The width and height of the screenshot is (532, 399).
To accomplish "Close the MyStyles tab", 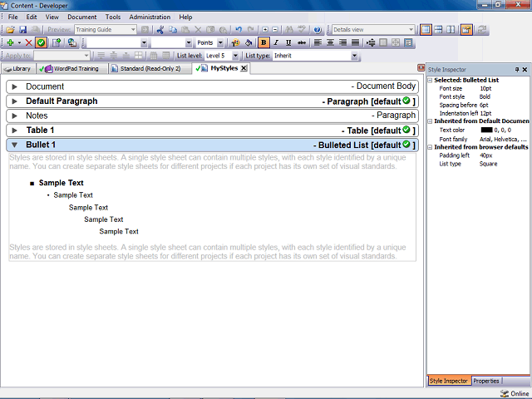I will [x=244, y=68].
